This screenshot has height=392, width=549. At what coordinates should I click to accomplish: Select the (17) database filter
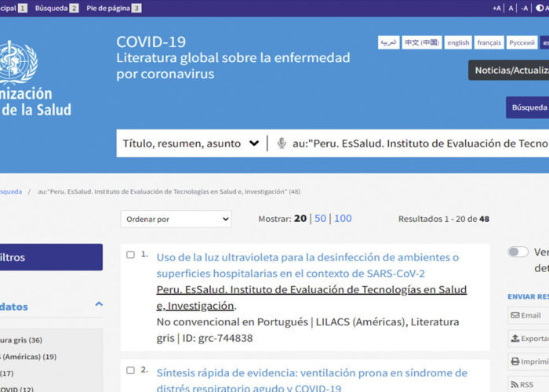tap(6, 373)
